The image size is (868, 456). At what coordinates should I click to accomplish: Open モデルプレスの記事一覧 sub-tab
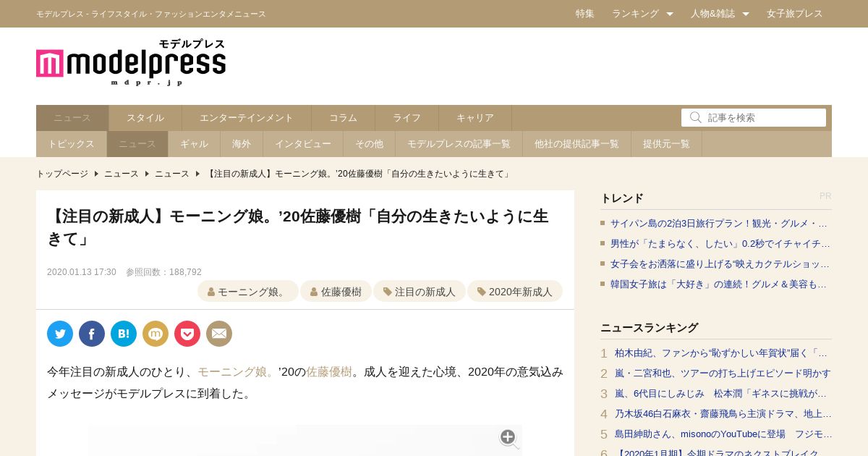click(x=459, y=144)
